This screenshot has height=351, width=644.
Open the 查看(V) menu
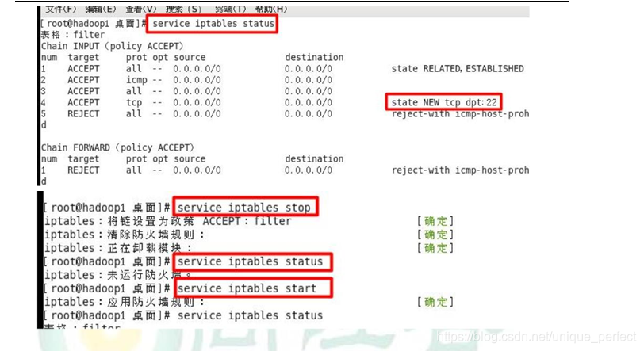click(139, 9)
